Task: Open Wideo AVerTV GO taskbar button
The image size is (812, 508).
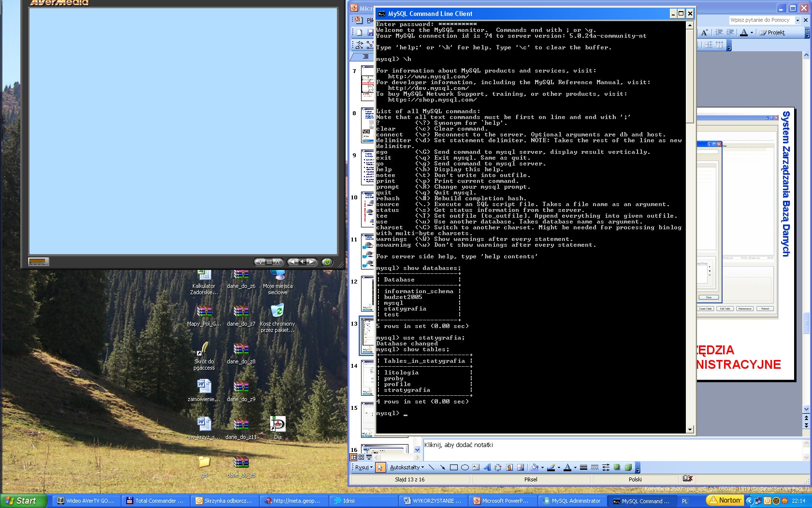Action: point(87,501)
